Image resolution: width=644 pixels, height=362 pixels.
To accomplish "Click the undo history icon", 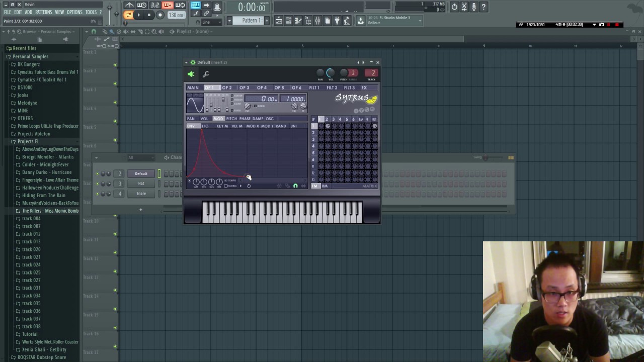I will (454, 7).
